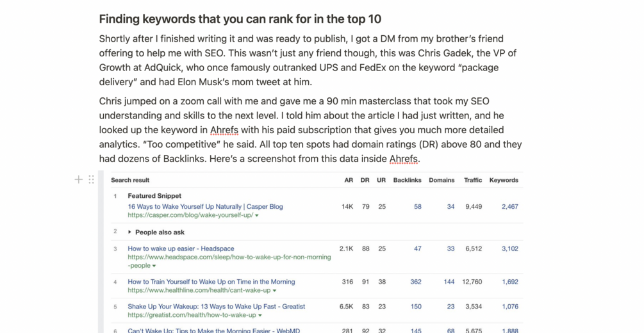Open Shake Up Your Wakeup Greatist link

[217, 306]
